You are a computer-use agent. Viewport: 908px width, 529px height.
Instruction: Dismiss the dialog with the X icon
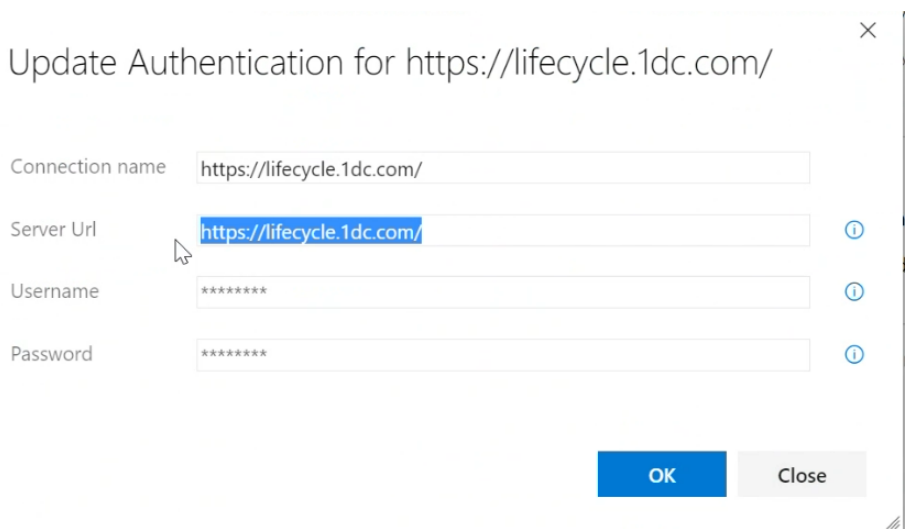point(868,31)
